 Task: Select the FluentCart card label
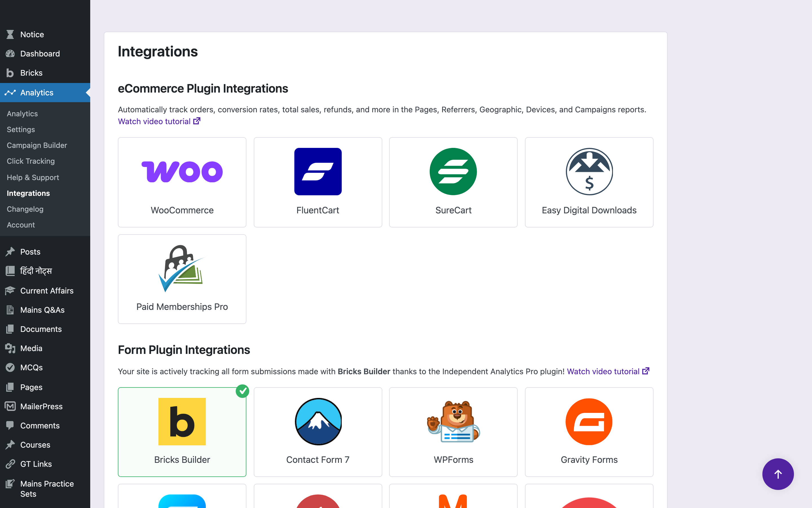(318, 210)
